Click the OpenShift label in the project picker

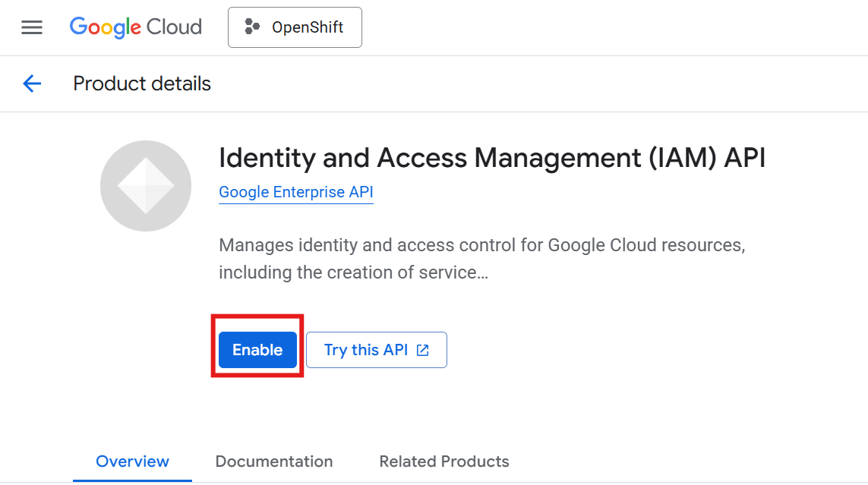308,27
